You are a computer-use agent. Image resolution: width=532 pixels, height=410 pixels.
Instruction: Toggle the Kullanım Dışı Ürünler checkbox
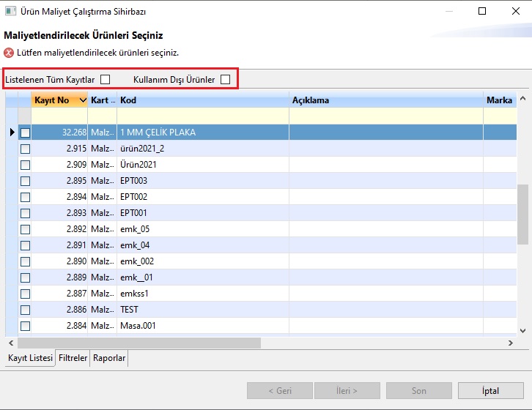[226, 79]
